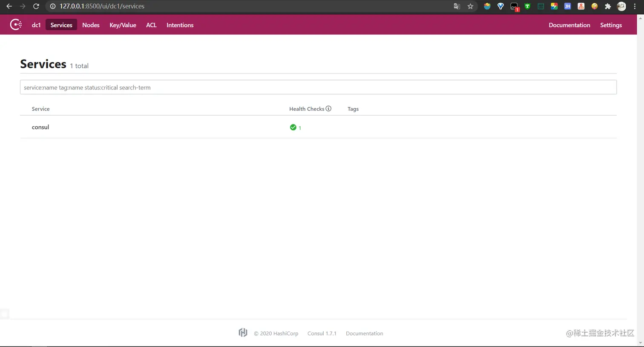Viewport: 644px width, 347px height.
Task: Open the Consul 1.7.1 version link
Action: pyautogui.click(x=322, y=333)
